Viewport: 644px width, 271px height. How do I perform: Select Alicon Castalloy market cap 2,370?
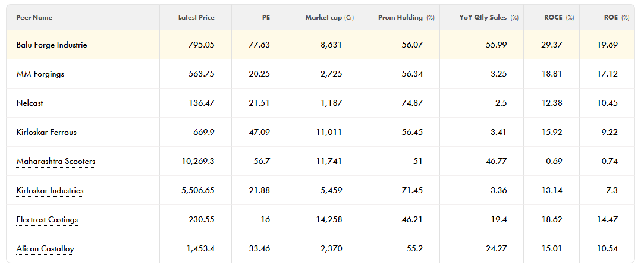point(331,249)
